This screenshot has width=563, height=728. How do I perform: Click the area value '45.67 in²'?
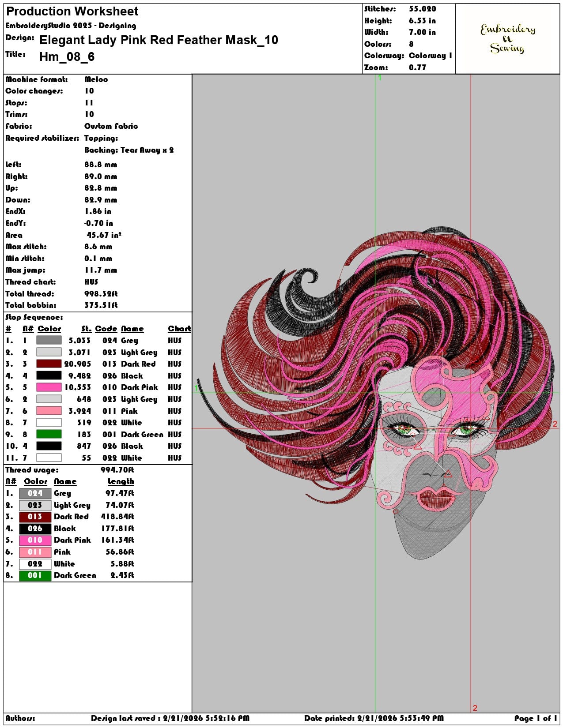point(104,235)
